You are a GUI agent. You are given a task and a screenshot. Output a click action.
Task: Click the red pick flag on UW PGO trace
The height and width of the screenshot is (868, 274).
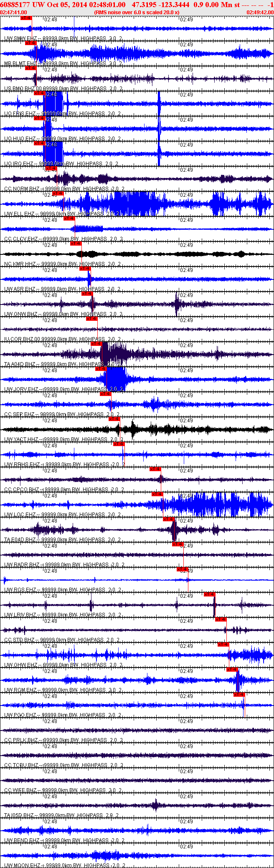(x=239, y=695)
